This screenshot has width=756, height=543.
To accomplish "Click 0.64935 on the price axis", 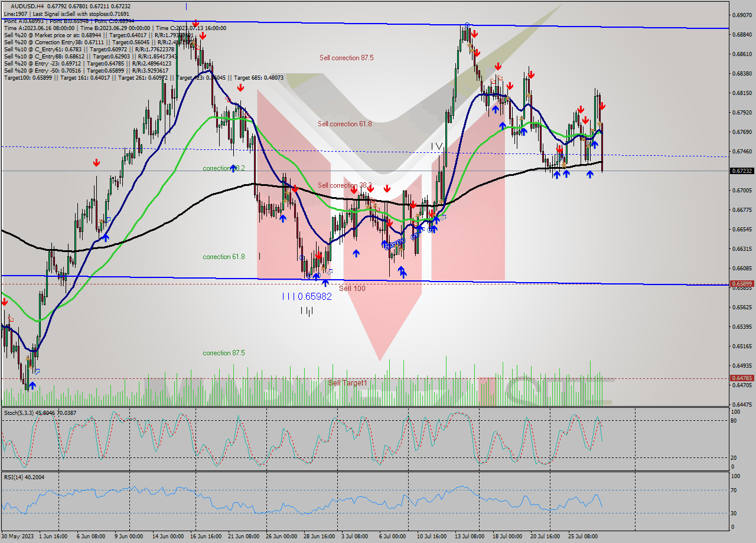I will (742, 365).
